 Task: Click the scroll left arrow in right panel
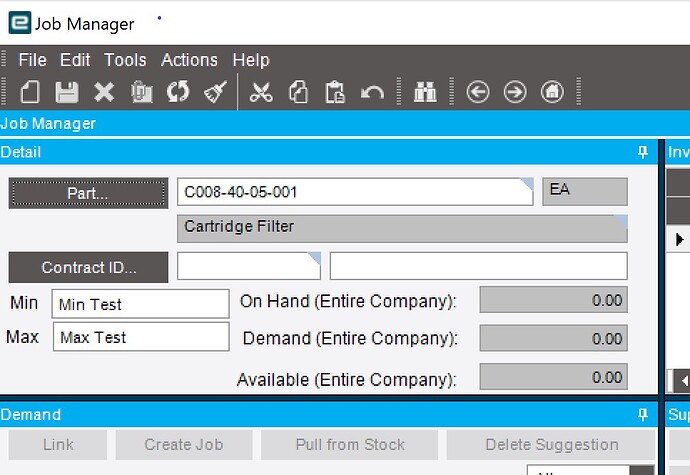683,381
